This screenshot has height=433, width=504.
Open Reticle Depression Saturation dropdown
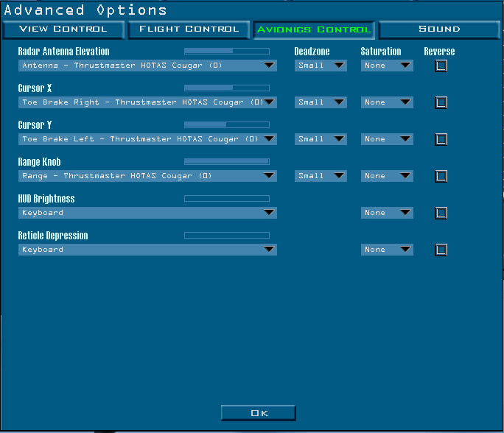387,250
